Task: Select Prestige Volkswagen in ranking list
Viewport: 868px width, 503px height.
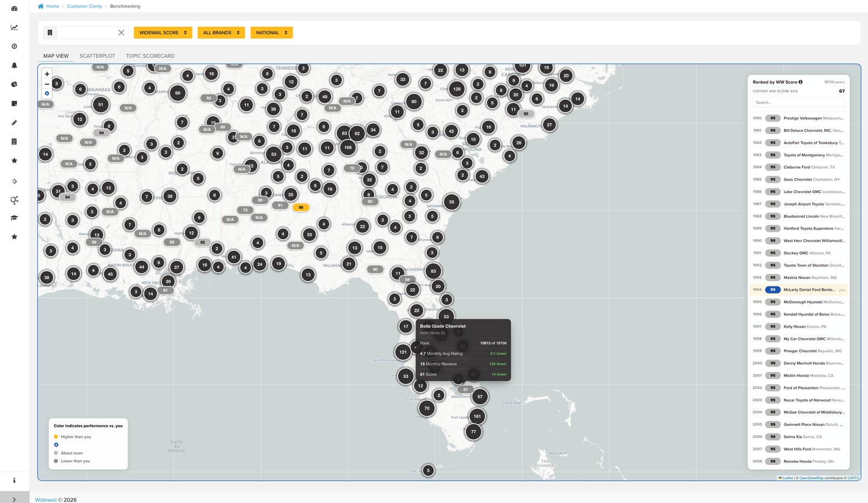Action: tap(799, 118)
